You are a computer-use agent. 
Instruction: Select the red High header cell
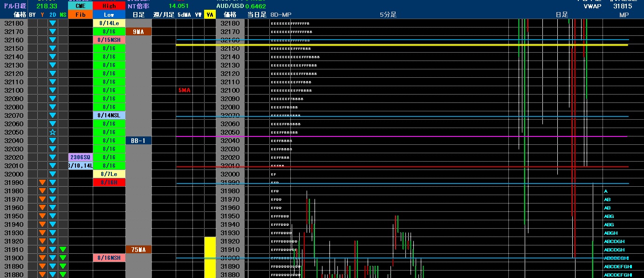click(x=109, y=7)
